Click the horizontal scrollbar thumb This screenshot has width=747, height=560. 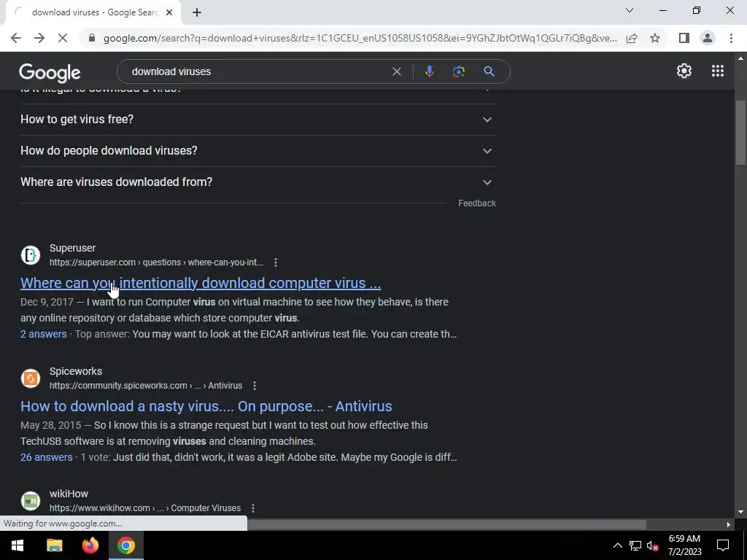point(447,525)
